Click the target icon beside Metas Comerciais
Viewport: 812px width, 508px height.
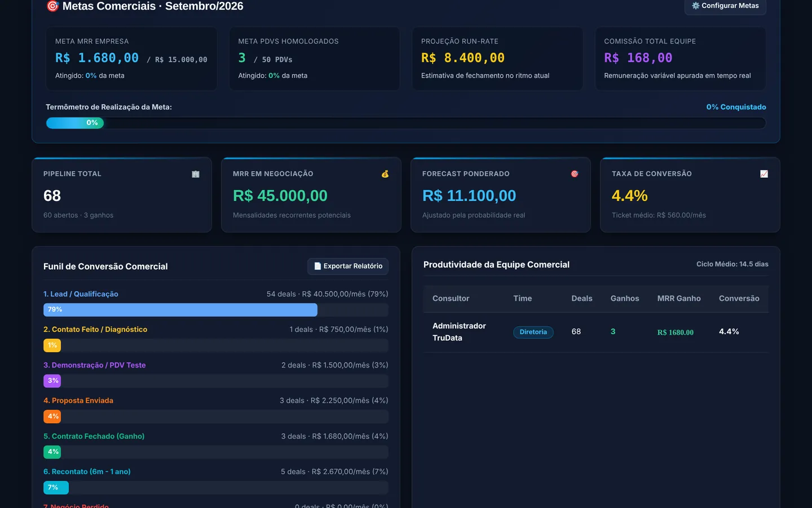coord(52,6)
